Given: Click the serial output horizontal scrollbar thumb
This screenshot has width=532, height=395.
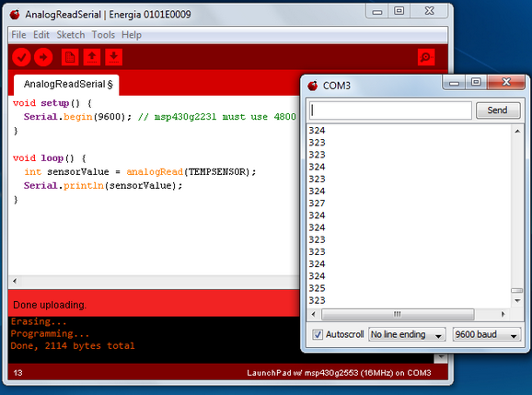Looking at the screenshot, I should (398, 314).
